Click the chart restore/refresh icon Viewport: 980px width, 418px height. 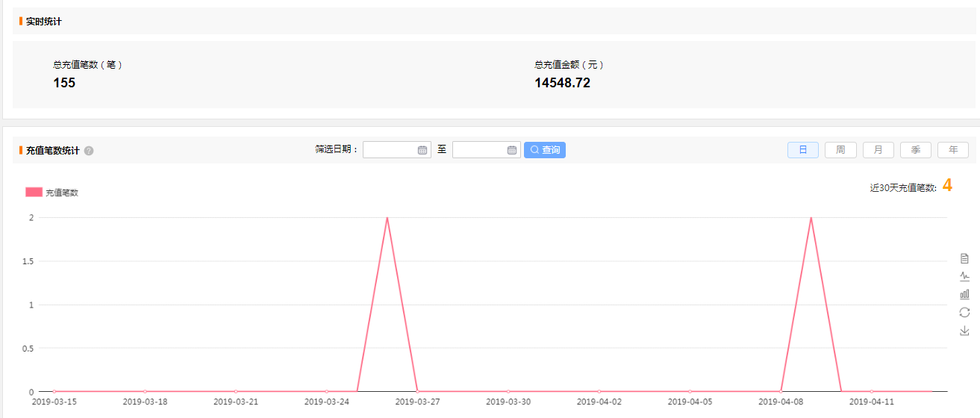[x=964, y=312]
